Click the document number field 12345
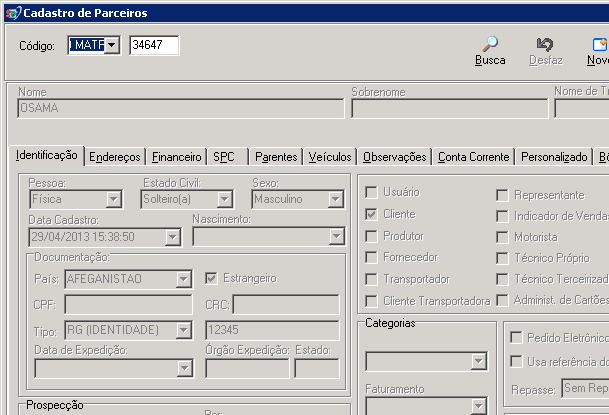Viewport: 609px width, 415px height. click(x=272, y=330)
